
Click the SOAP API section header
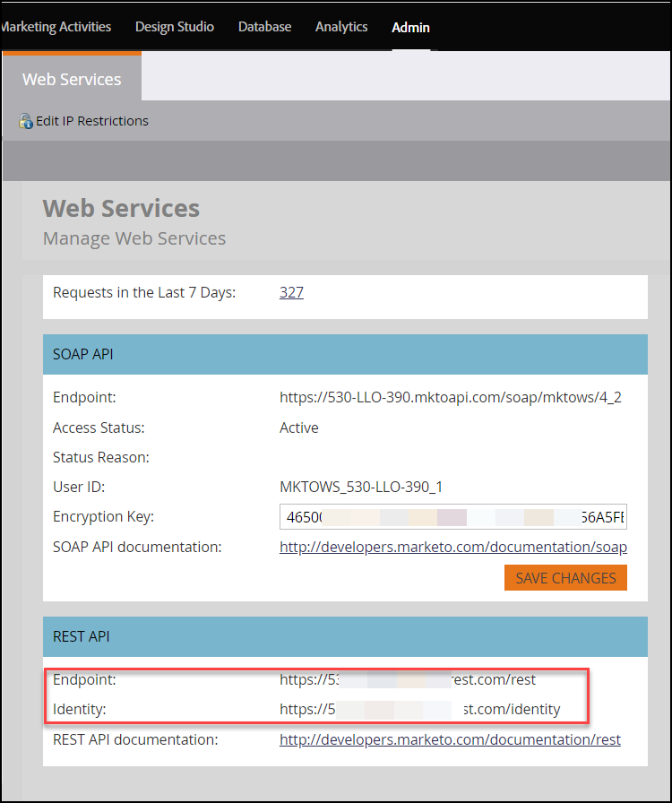pos(345,355)
